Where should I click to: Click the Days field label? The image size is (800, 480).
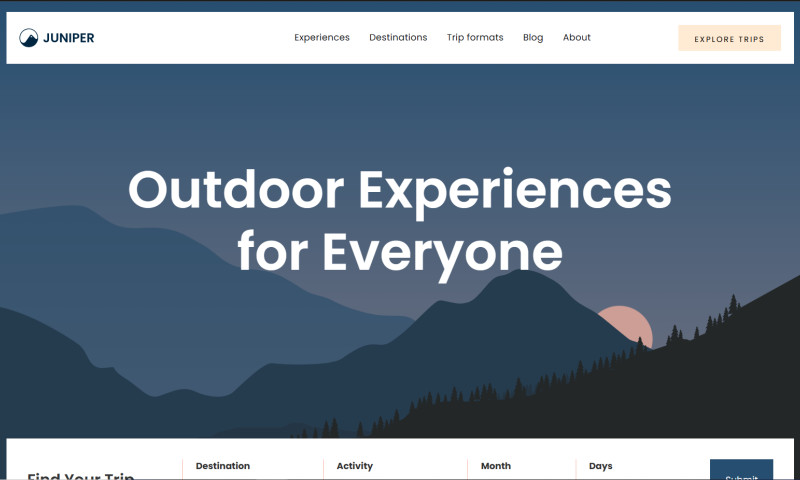pos(601,466)
